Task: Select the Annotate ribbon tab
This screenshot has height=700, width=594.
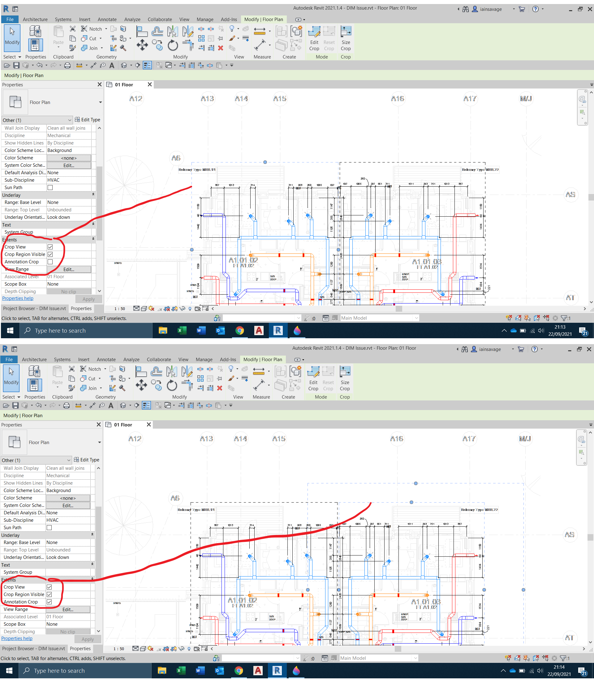Action: [107, 19]
